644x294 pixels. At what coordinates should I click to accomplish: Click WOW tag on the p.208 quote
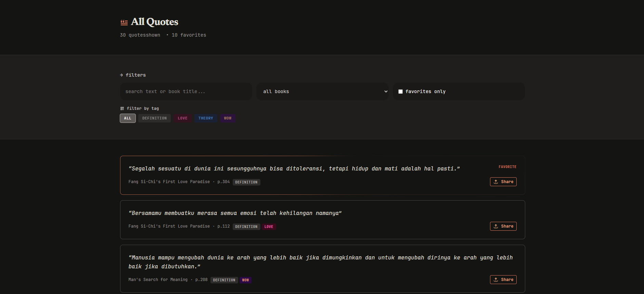click(x=246, y=280)
